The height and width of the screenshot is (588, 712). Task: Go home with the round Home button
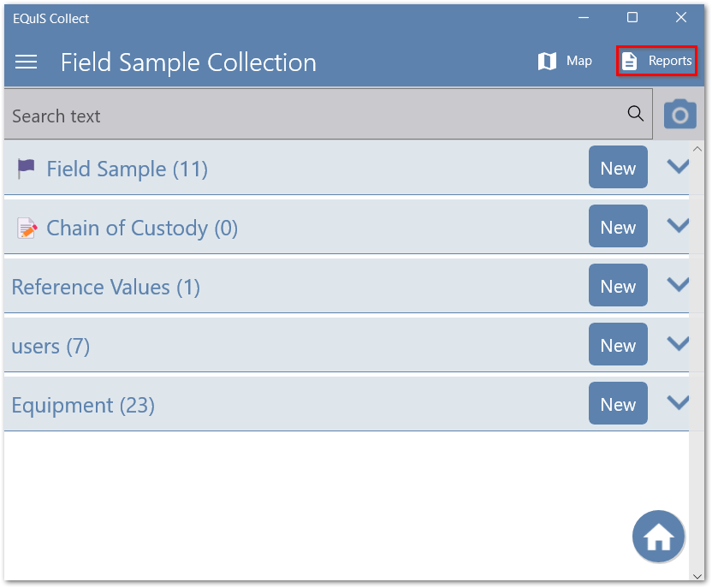click(x=658, y=537)
